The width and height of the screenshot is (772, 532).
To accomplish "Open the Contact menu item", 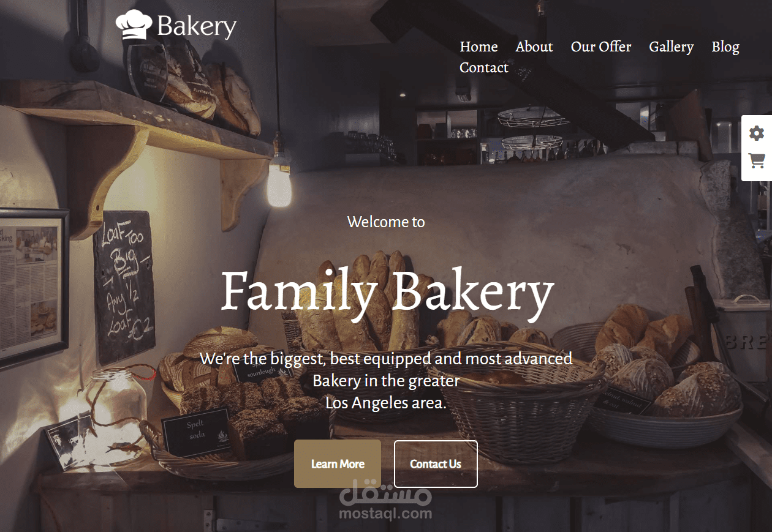I will point(484,67).
